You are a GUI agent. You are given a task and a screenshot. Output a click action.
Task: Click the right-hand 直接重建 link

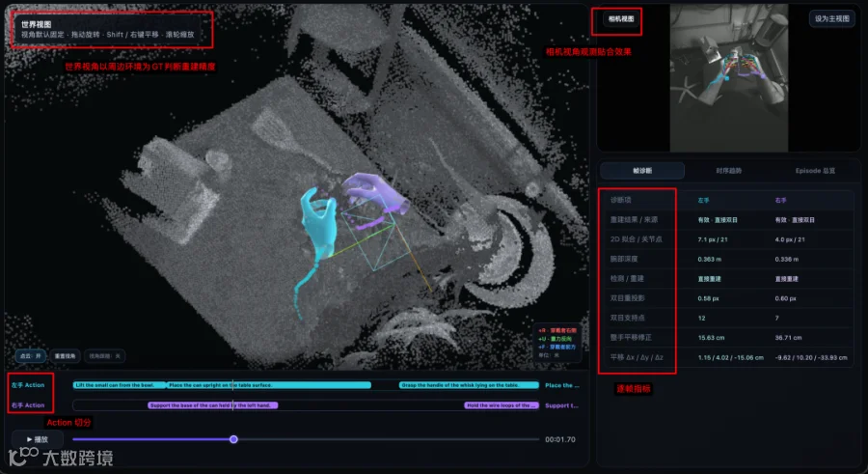787,279
